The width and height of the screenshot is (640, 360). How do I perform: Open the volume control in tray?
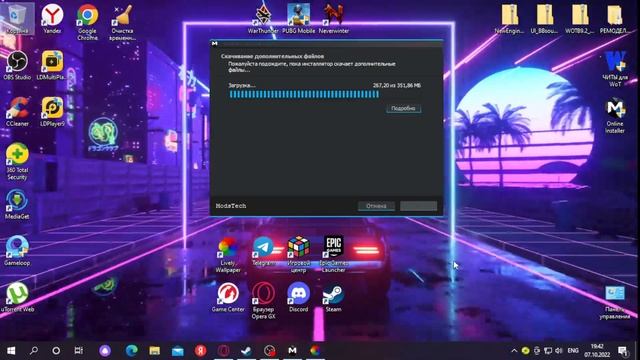(559, 351)
